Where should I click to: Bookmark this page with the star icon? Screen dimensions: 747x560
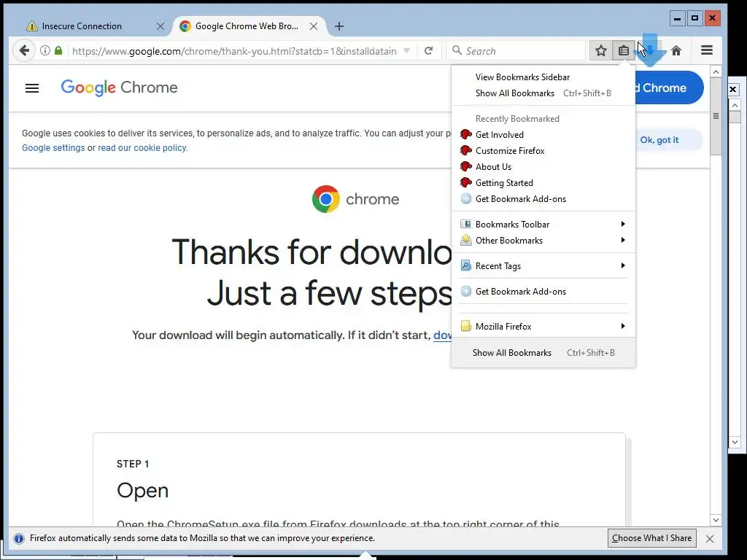tap(601, 50)
